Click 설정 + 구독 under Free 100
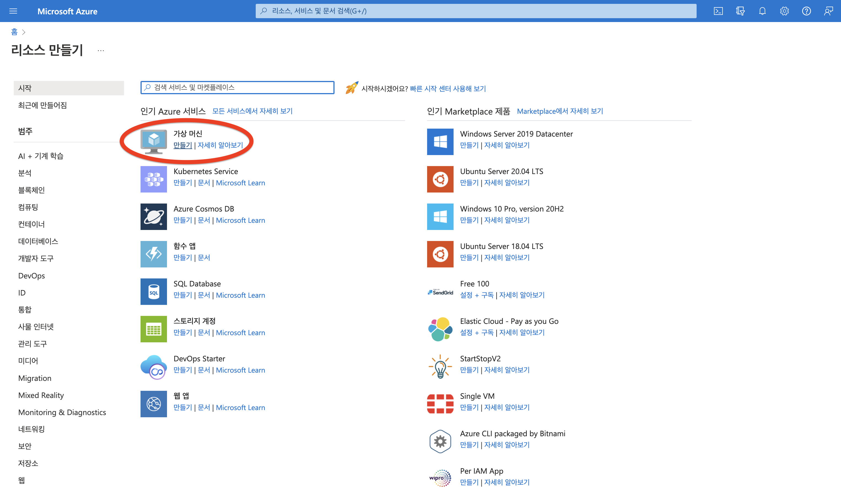This screenshot has height=504, width=841. point(477,295)
